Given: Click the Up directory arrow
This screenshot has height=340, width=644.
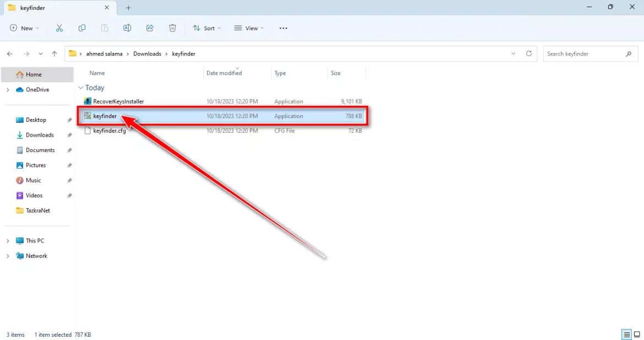Looking at the screenshot, I should [x=54, y=54].
